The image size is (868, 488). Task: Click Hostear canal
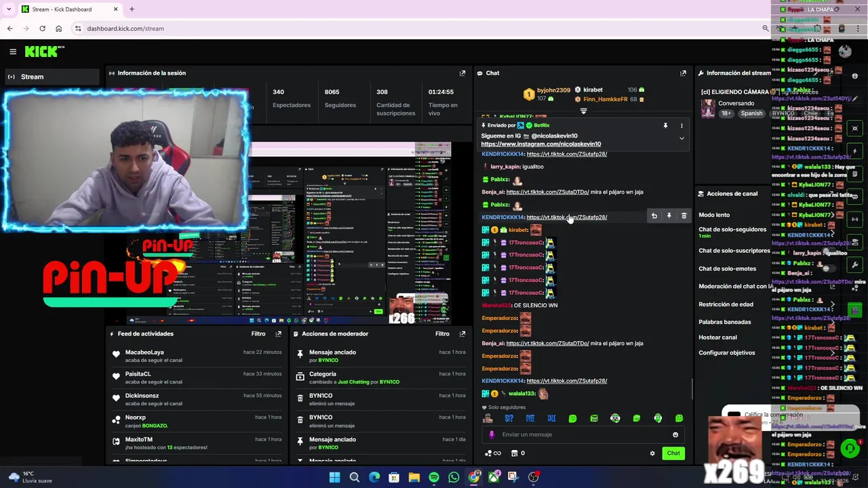coord(717,337)
